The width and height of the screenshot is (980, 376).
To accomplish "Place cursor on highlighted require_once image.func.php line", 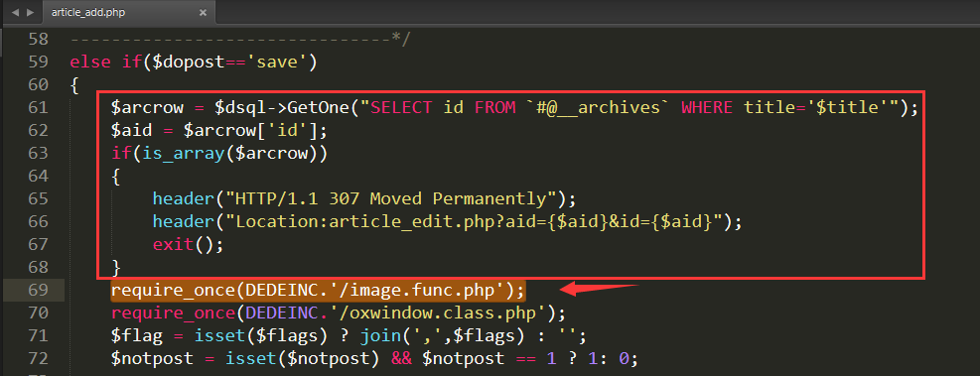I will click(x=319, y=290).
